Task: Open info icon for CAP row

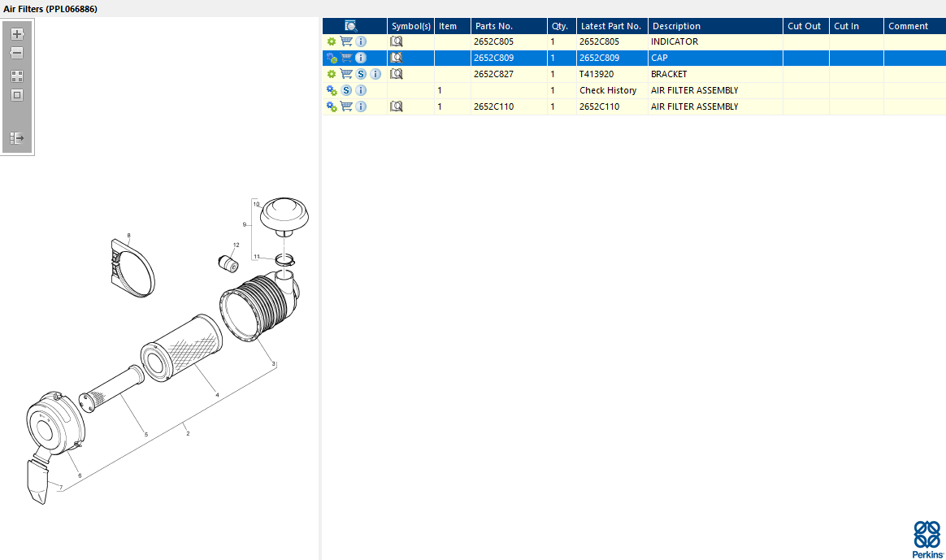Action: point(361,58)
